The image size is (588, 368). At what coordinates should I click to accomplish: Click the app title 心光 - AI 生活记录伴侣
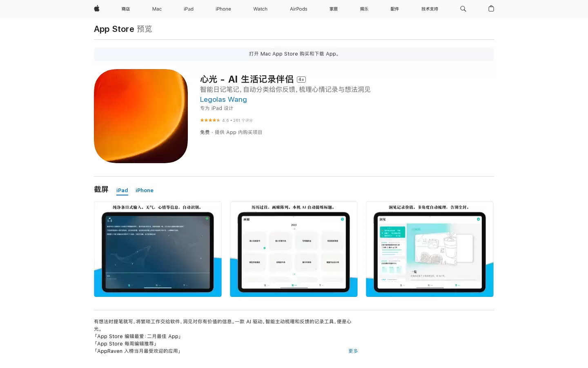tap(247, 79)
